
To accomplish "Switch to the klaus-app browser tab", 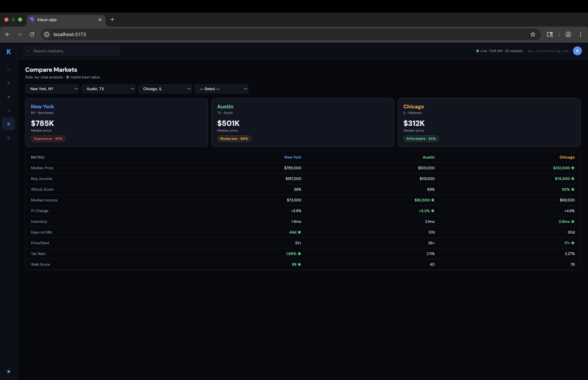I will click(x=64, y=20).
